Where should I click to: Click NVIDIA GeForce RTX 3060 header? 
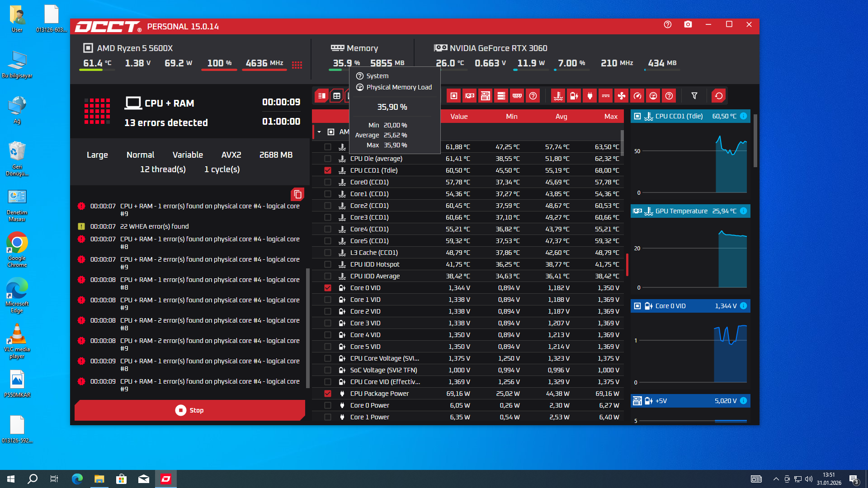(x=498, y=48)
